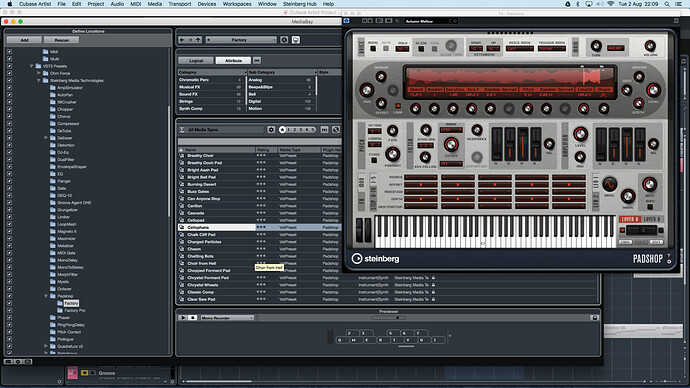Toggle checkbox beside Steinberg Media Technologies folder

[x=10, y=81]
